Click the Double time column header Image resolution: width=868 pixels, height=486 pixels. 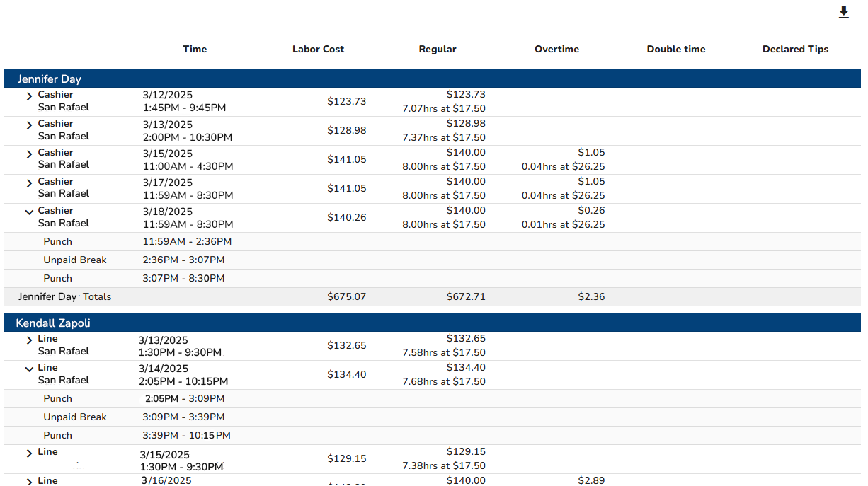[x=676, y=50]
